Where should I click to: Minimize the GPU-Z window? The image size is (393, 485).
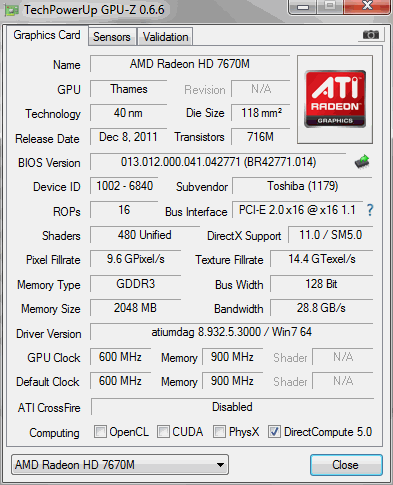tap(303, 6)
